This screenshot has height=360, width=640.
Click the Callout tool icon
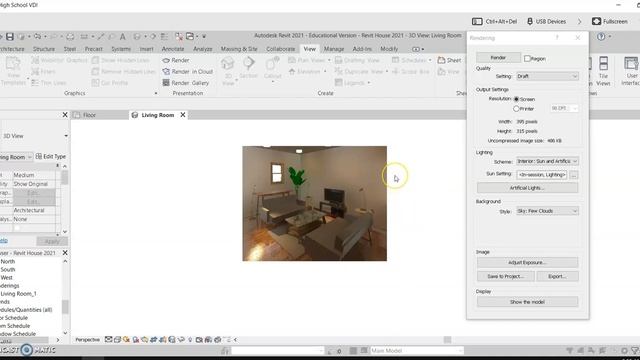tap(272, 64)
